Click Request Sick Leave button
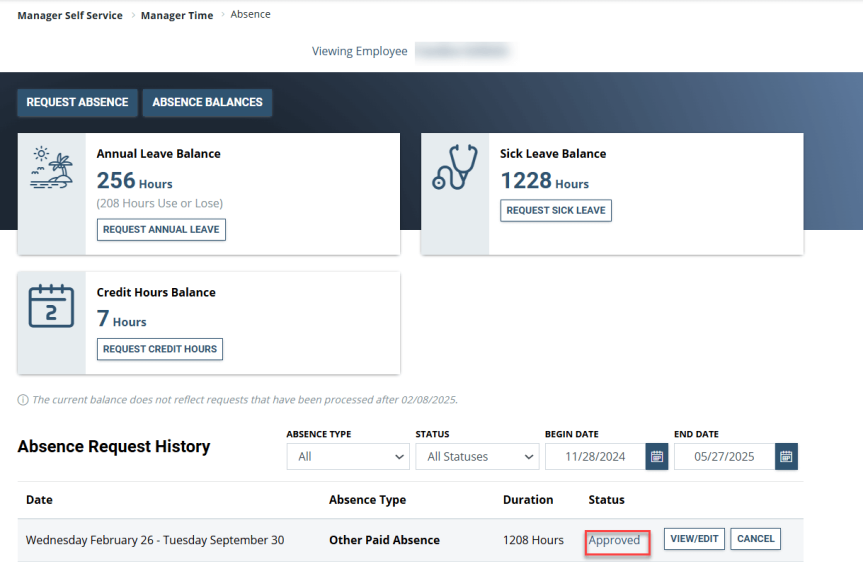The height and width of the screenshot is (564, 863). pyautogui.click(x=555, y=210)
